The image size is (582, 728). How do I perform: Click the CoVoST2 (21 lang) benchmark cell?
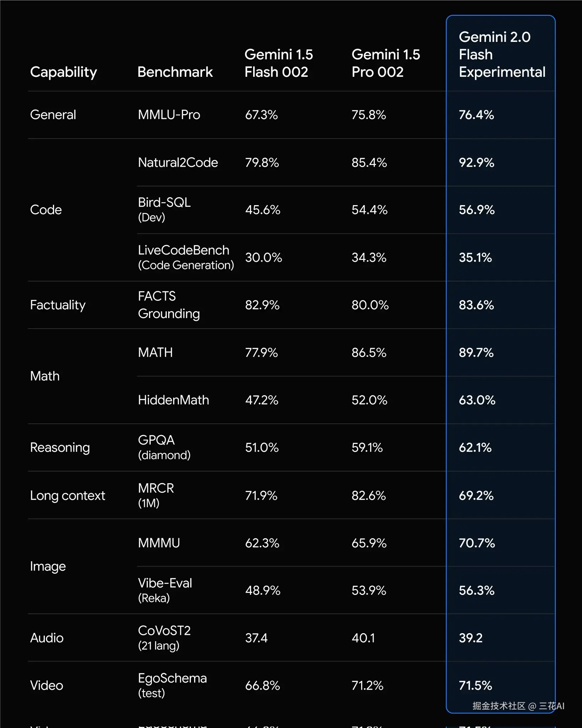[x=164, y=638]
